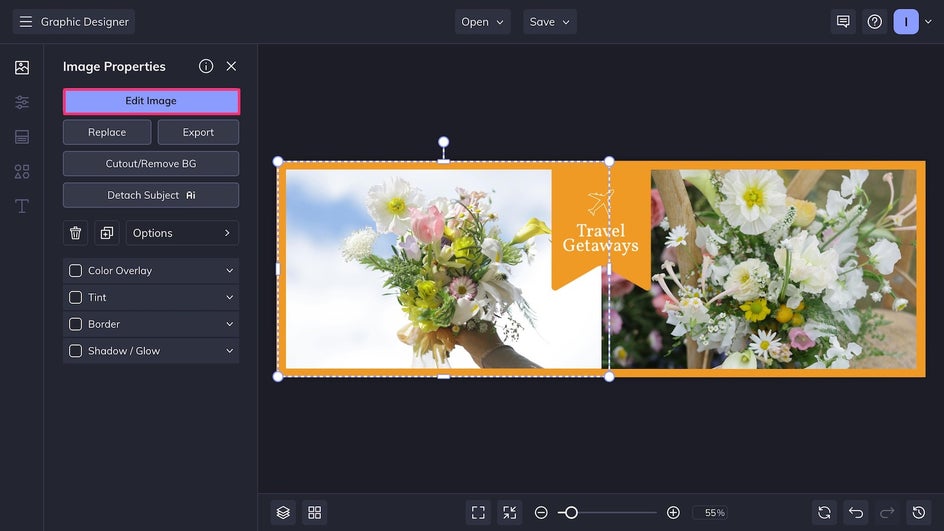Viewport: 944px width, 531px height.
Task: Expand the Shadow / Glow section chevron
Action: coord(229,351)
